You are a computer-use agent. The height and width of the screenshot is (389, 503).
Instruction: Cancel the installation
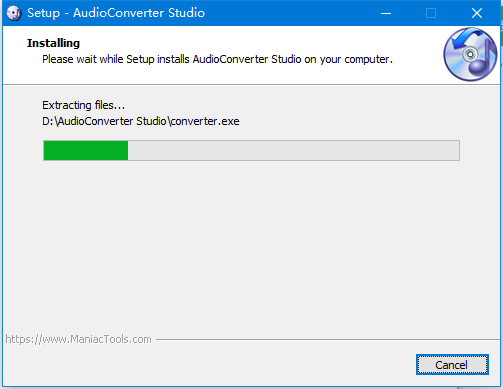(452, 365)
